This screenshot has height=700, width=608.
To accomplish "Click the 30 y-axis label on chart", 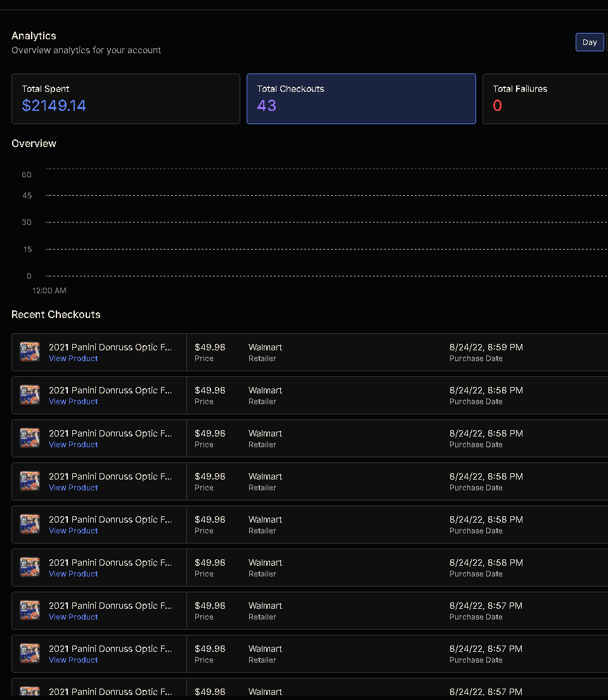I will tap(27, 222).
